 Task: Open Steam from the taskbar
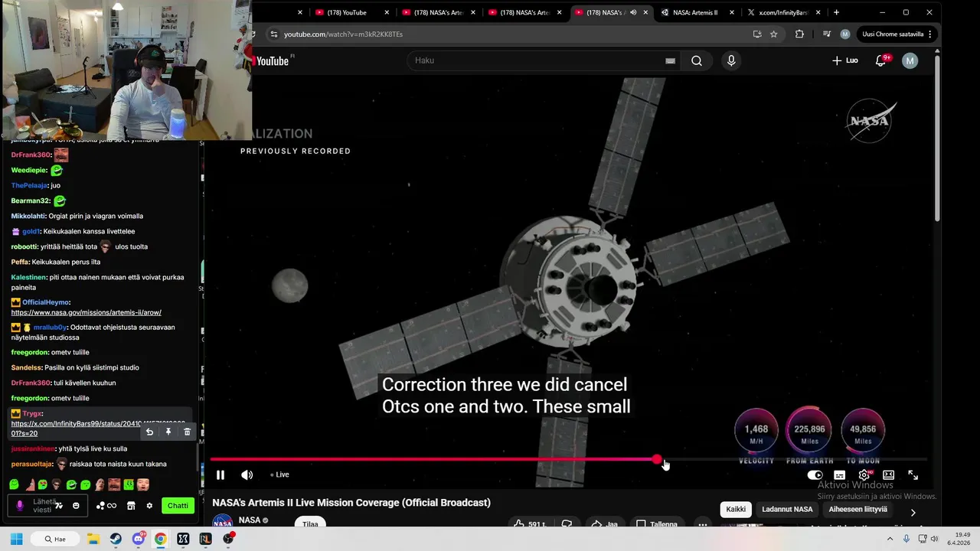pyautogui.click(x=116, y=539)
